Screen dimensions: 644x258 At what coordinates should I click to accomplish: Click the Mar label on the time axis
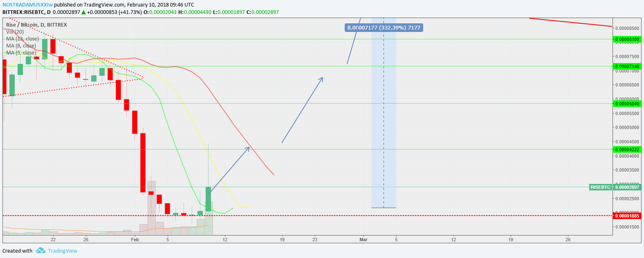click(x=364, y=240)
